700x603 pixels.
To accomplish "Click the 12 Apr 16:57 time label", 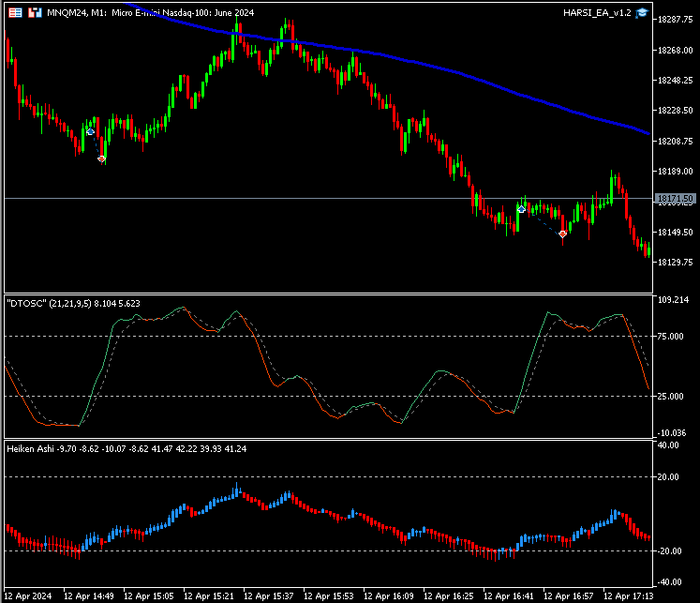I will tap(569, 596).
